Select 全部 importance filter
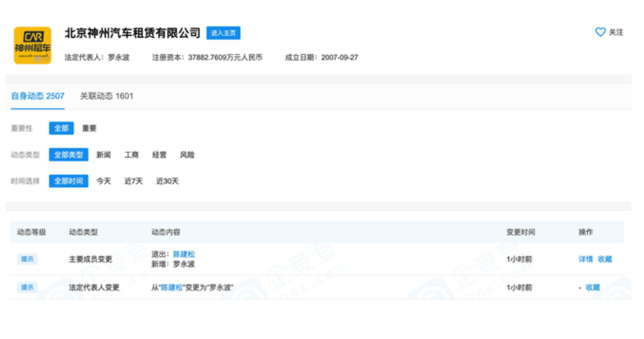 [61, 128]
